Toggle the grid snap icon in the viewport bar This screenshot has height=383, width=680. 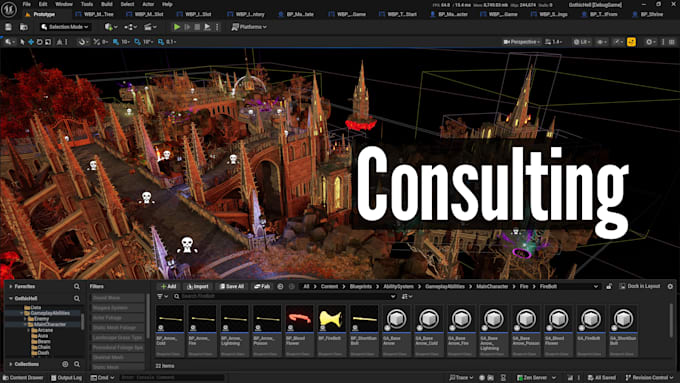point(116,42)
